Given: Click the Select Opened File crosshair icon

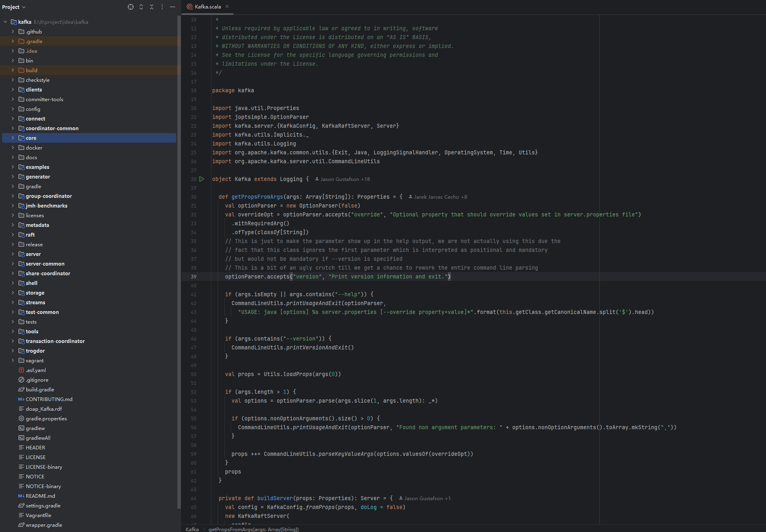Looking at the screenshot, I should coord(131,7).
